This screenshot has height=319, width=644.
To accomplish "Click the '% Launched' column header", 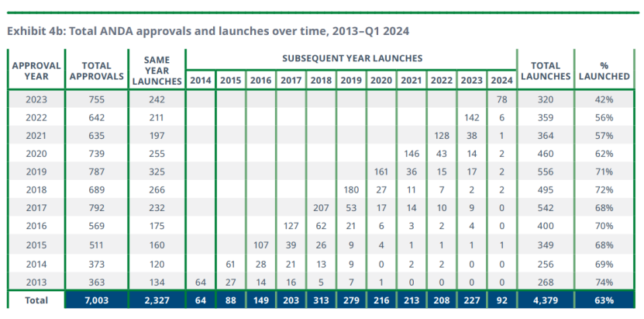I will [604, 71].
